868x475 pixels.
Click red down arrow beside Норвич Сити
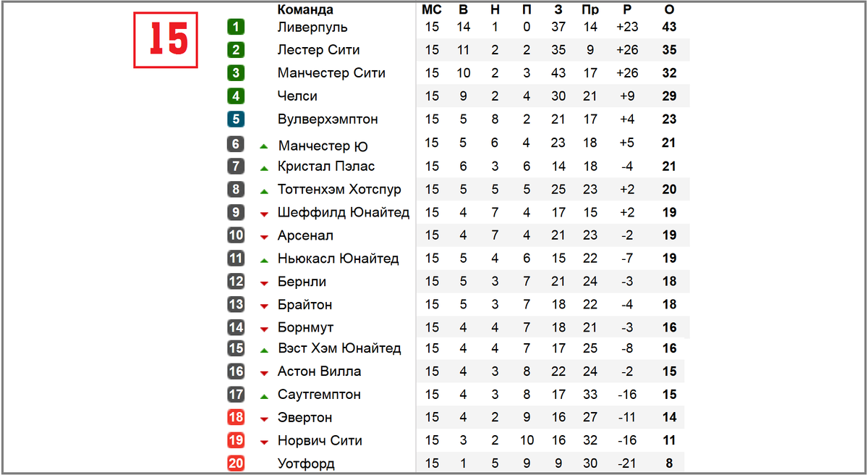pyautogui.click(x=264, y=442)
